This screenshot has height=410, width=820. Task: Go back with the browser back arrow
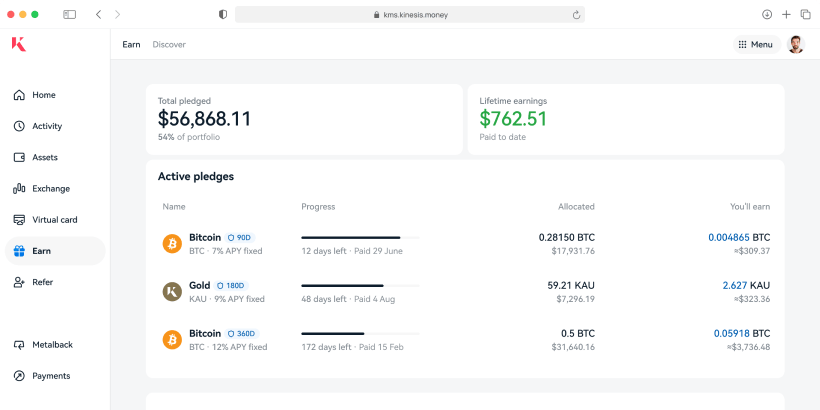tap(98, 15)
